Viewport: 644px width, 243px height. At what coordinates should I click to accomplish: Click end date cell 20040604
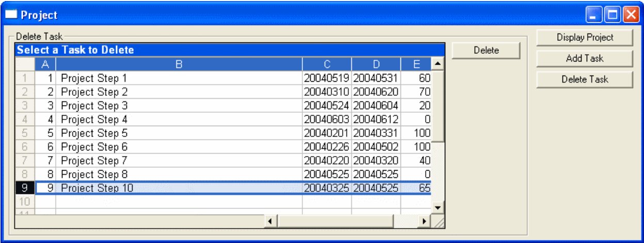coord(376,105)
